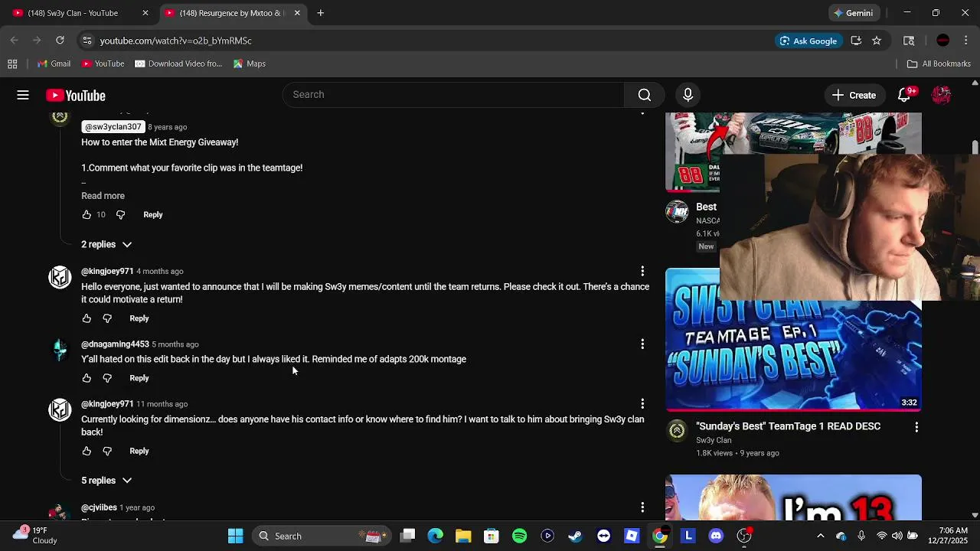Open dnagaming4453's profile avatar

(x=60, y=350)
